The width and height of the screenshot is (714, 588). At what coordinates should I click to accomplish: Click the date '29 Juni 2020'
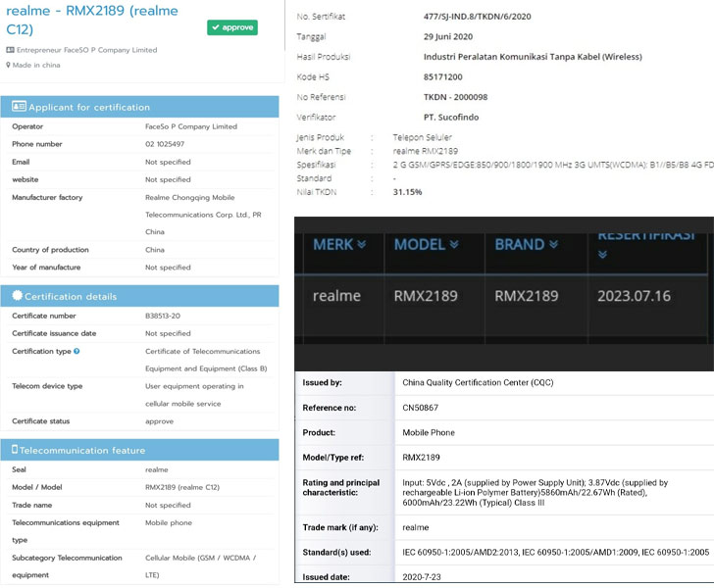click(448, 36)
